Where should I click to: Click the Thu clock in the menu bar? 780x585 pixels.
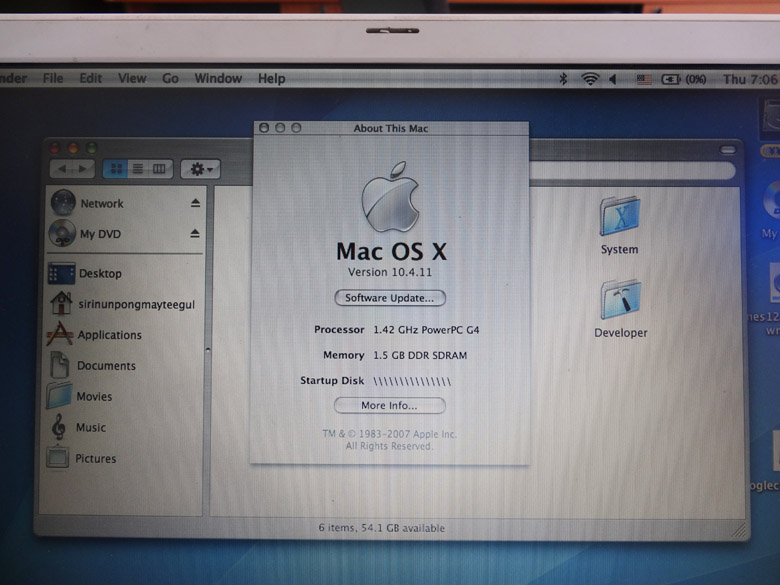pos(751,80)
